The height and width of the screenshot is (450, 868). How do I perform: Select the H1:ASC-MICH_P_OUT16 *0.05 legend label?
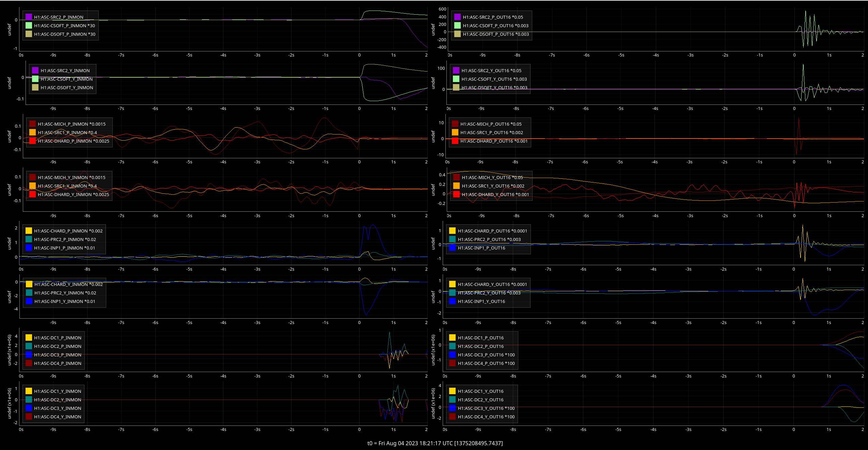491,124
